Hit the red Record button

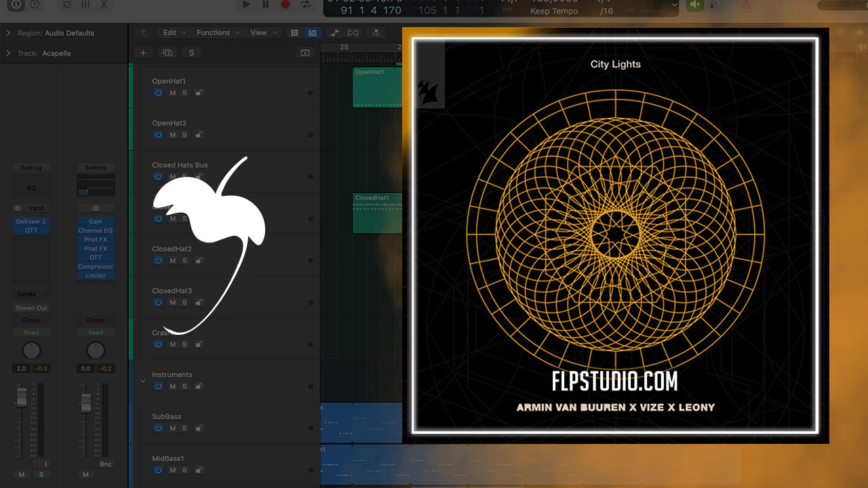(285, 5)
